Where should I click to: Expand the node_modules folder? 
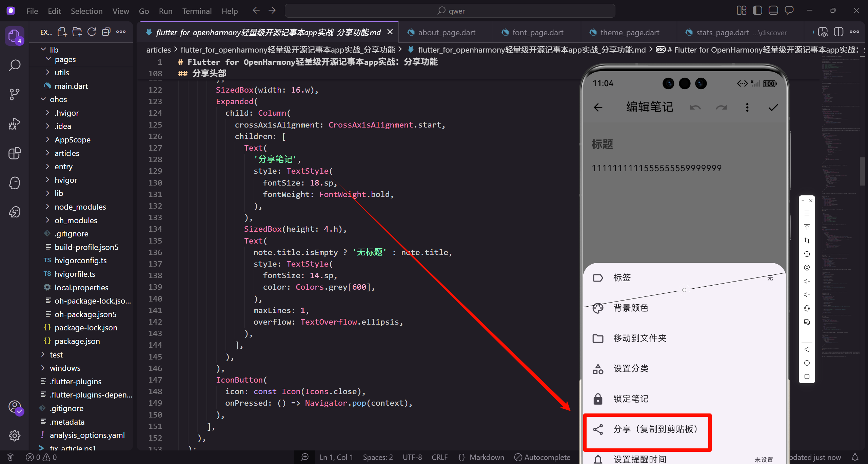[47, 207]
